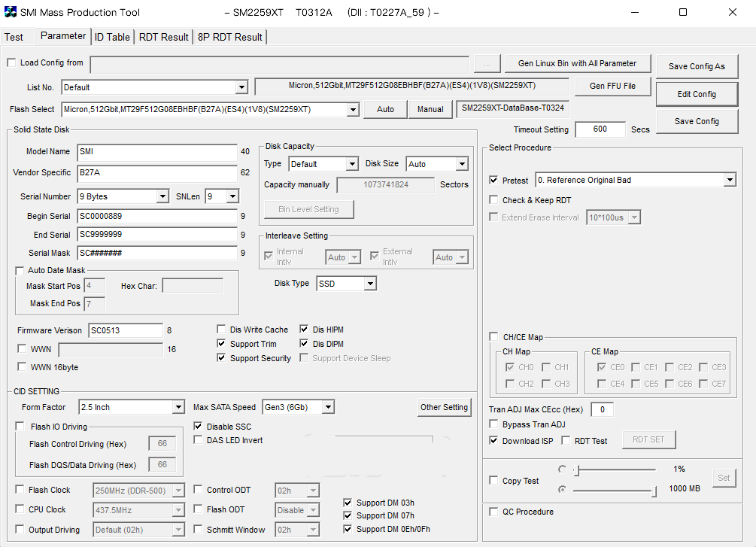This screenshot has height=547, width=756.
Task: Click the Serial Mask field
Action: pos(157,253)
